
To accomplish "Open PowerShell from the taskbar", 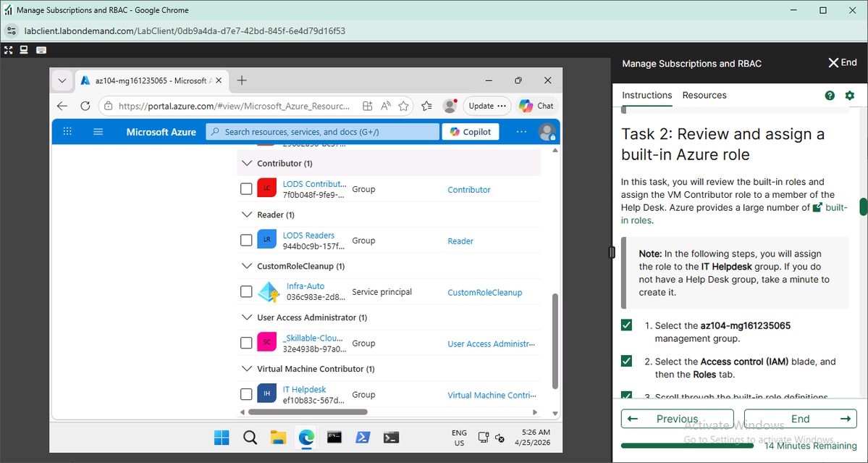I will click(x=363, y=438).
